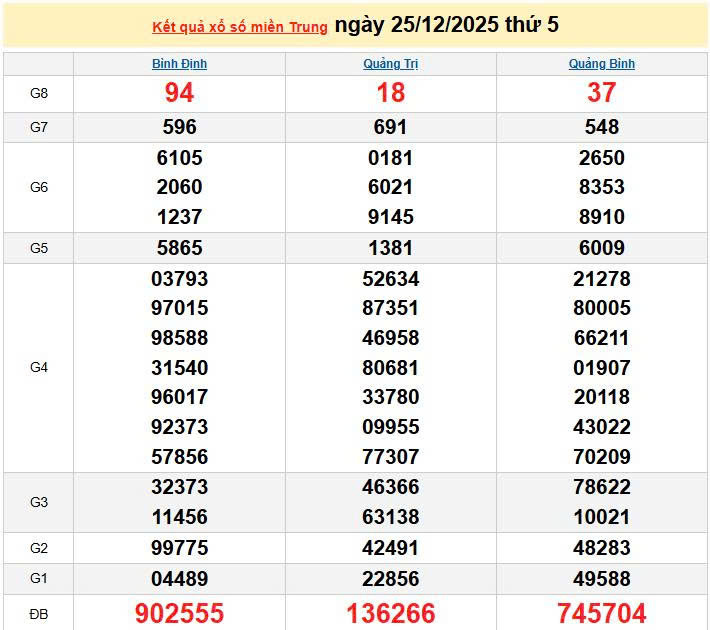Click Bình Định G2 number 99775
This screenshot has height=630, width=710.
[179, 548]
